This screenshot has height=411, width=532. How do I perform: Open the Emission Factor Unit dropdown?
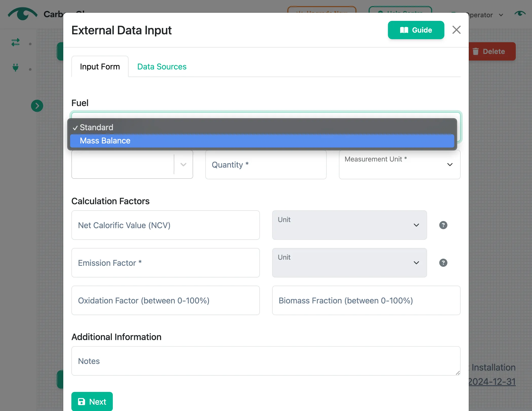click(349, 263)
